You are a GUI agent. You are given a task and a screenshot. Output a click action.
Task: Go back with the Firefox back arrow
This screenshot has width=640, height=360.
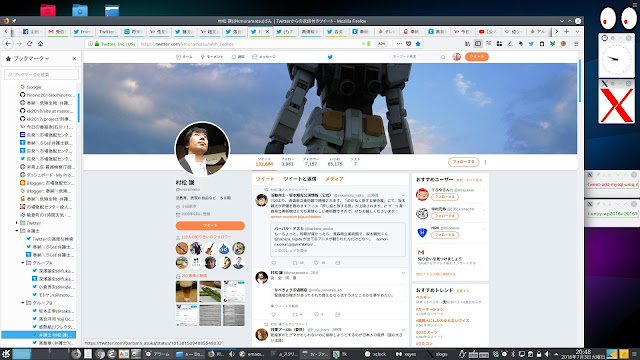tap(8, 43)
